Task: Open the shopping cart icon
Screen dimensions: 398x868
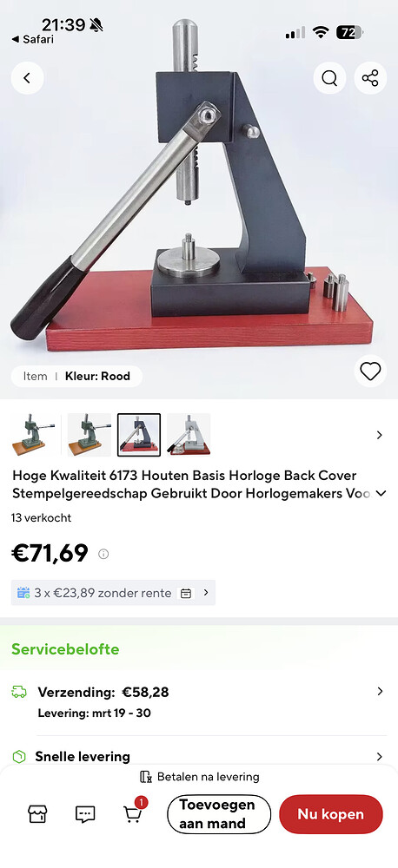Action: [134, 812]
